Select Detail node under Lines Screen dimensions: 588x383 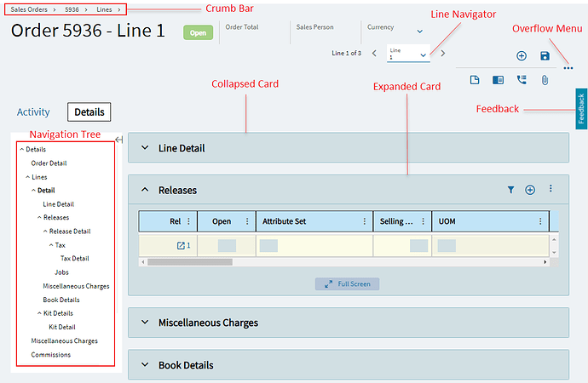[x=46, y=190]
